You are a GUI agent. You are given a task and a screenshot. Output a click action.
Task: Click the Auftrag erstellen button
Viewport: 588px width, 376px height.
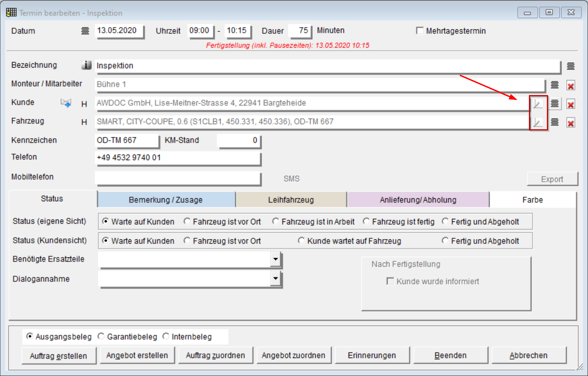(59, 355)
